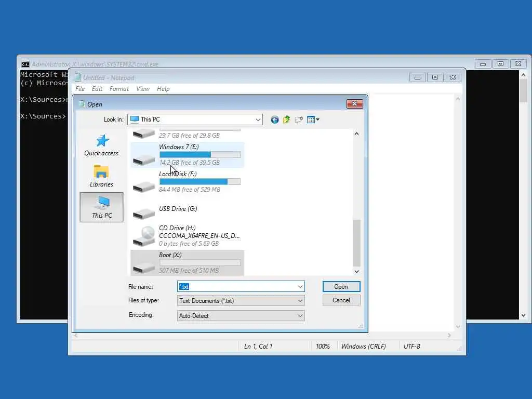This screenshot has height=399, width=532.
Task: Click '507 MB free of 510 MB' text
Action: click(189, 270)
